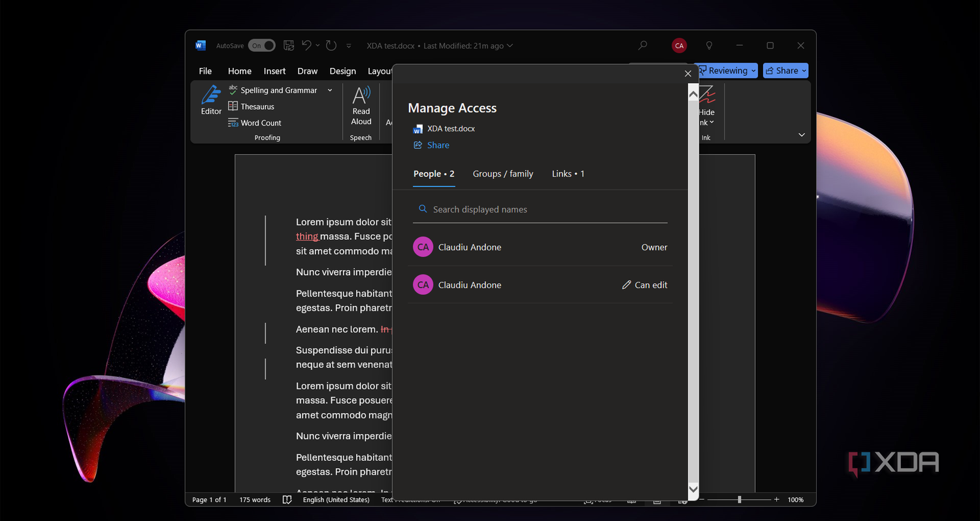Click the English (United States) language indicator
Image resolution: width=980 pixels, height=521 pixels.
[336, 499]
